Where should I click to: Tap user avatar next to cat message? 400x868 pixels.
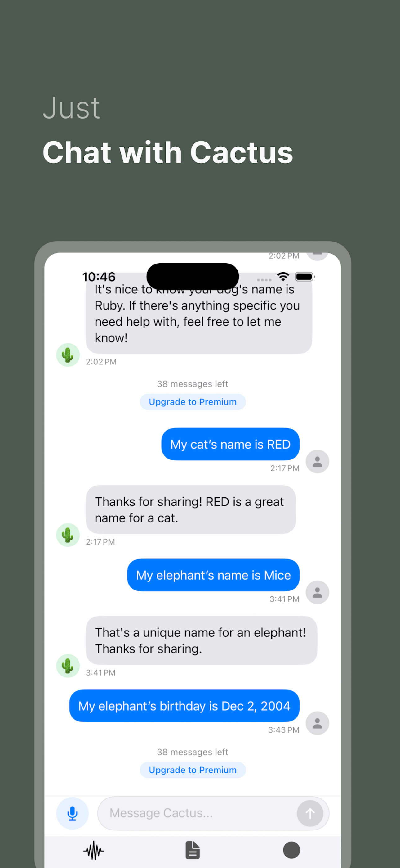pos(317,461)
